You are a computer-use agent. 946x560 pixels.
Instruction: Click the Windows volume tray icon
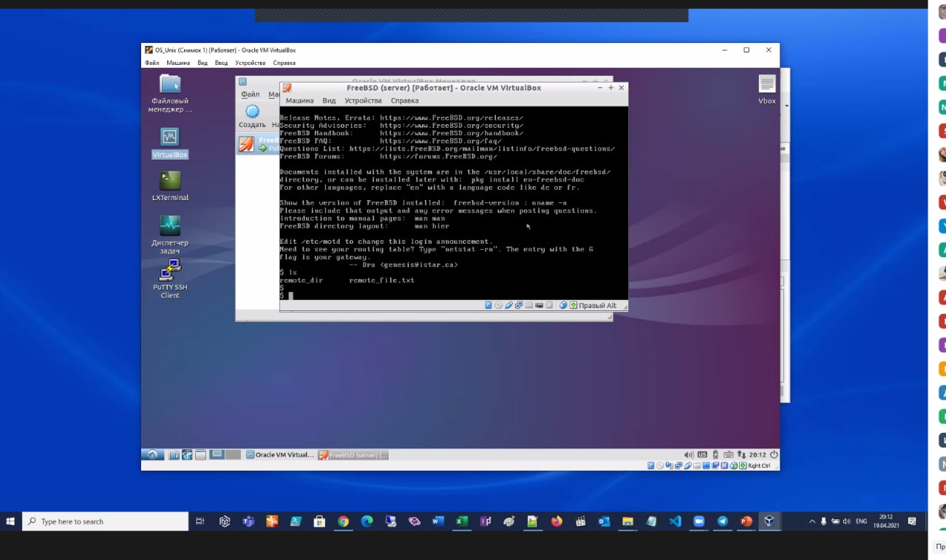(845, 521)
